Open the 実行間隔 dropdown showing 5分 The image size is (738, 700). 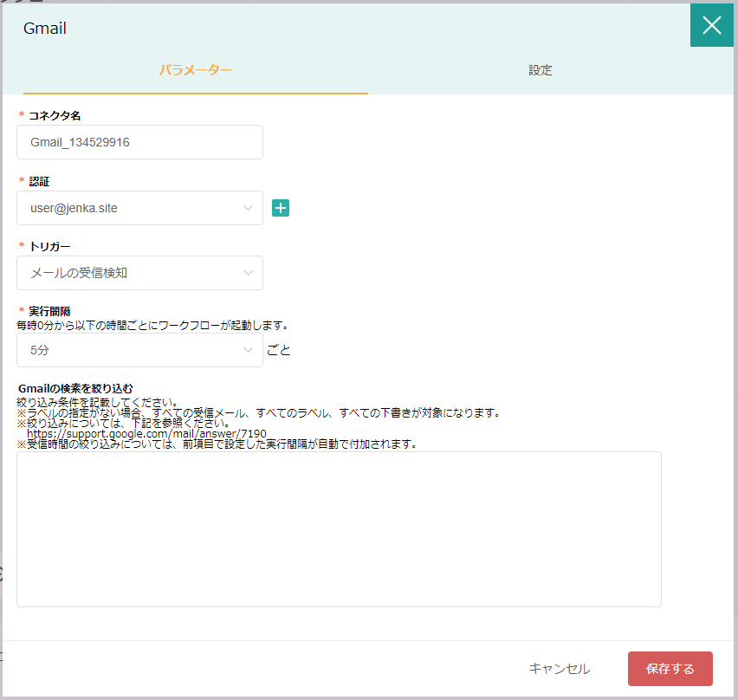click(139, 350)
